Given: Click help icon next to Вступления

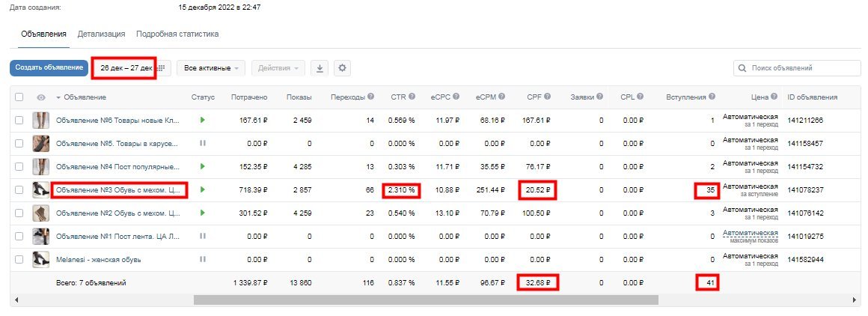Looking at the screenshot, I should point(712,97).
